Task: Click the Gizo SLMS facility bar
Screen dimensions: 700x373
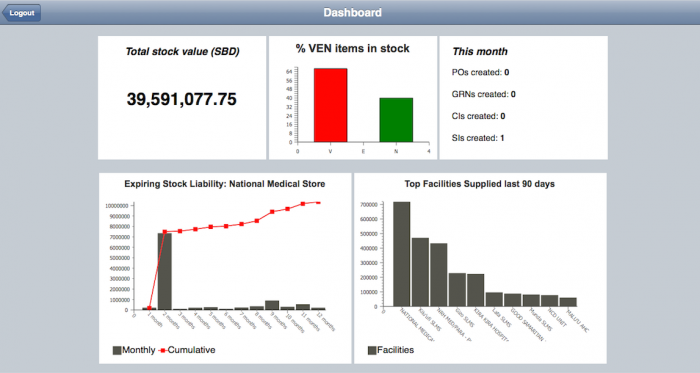Action: click(x=457, y=290)
